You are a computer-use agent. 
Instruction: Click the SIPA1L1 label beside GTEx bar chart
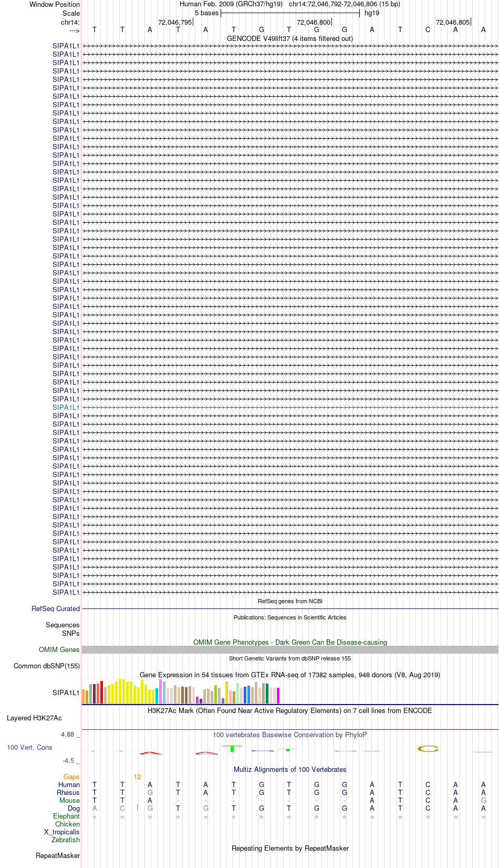66,693
